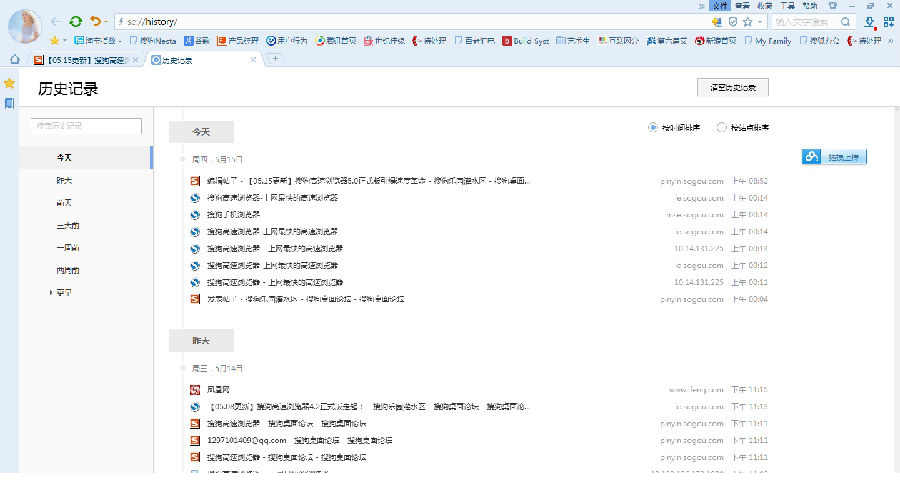The width and height of the screenshot is (900, 491).
Task: Open the 帮助 menu
Action: point(810,6)
